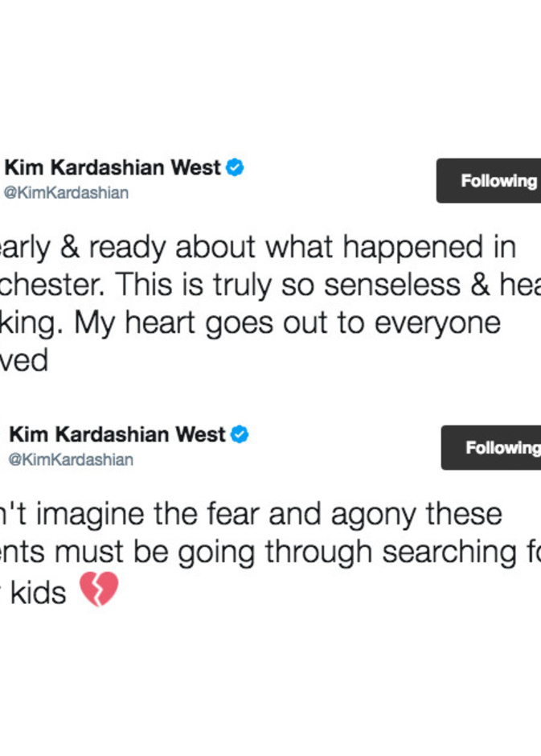Click the broken heart emoji
The image size is (541, 756).
pyautogui.click(x=99, y=590)
